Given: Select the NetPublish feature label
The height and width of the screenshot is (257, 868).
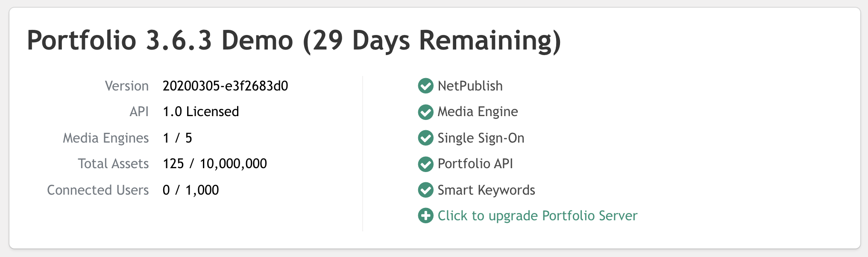Looking at the screenshot, I should [x=470, y=86].
